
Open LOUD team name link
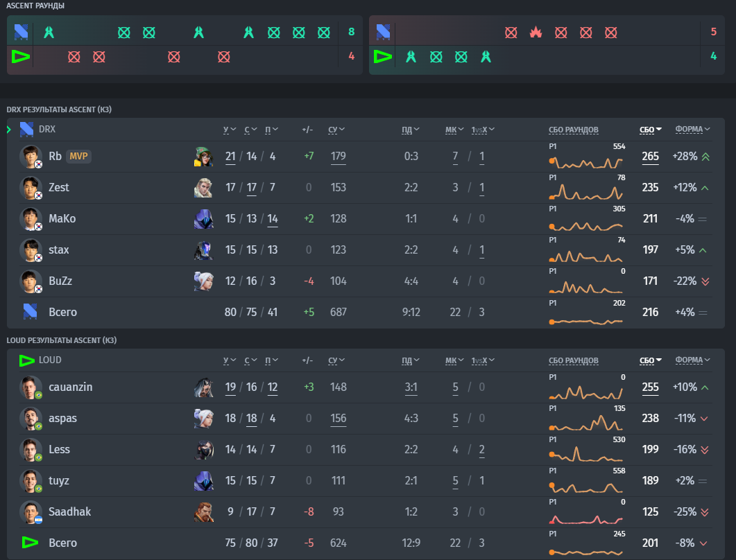(x=50, y=360)
